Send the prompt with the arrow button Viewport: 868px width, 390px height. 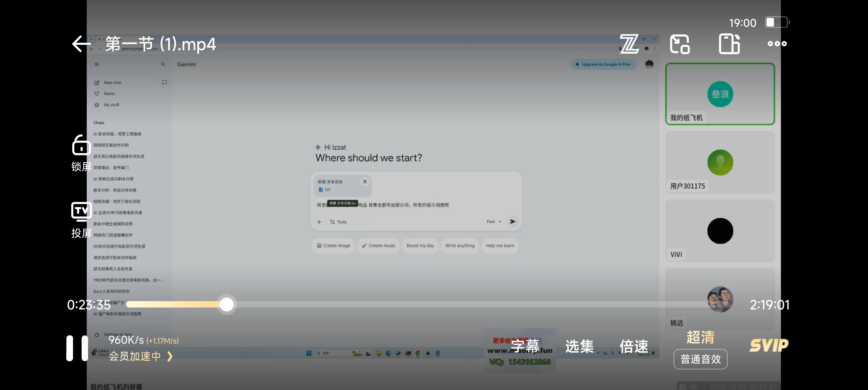point(512,222)
